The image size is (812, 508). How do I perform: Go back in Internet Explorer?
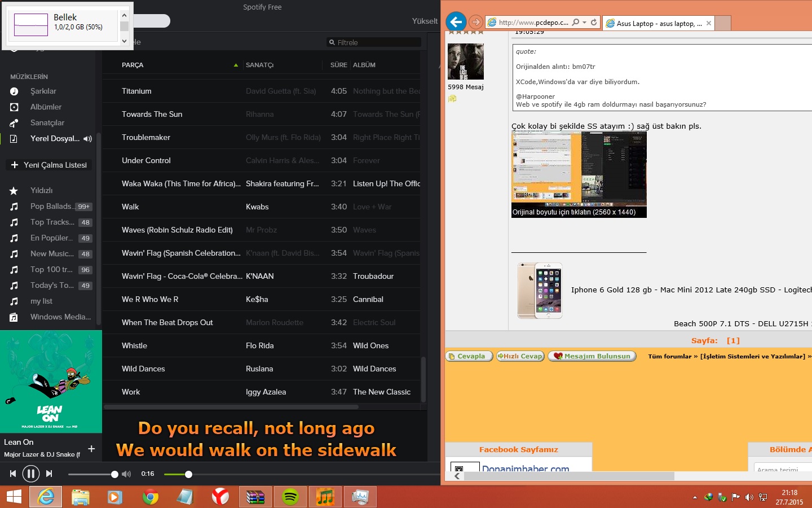click(456, 22)
